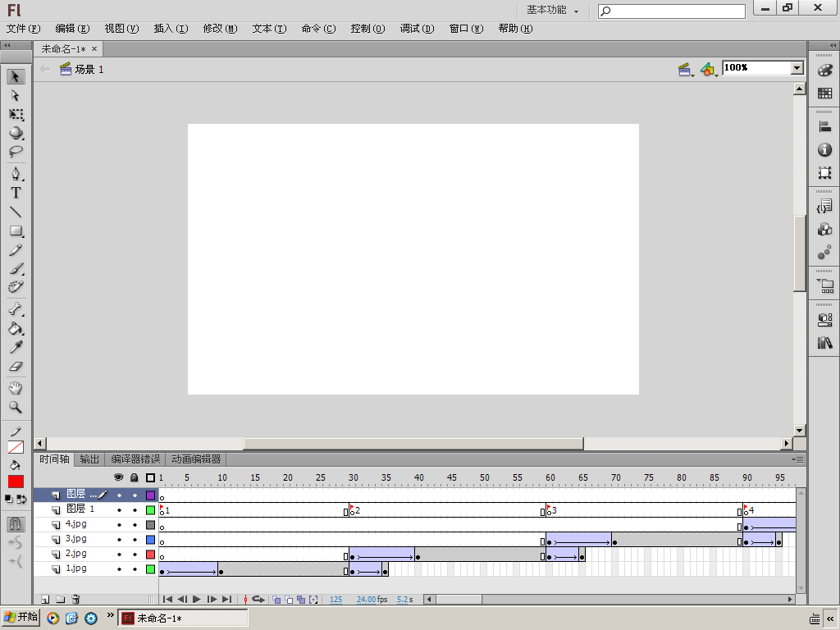Select the Subselection tool

point(16,95)
